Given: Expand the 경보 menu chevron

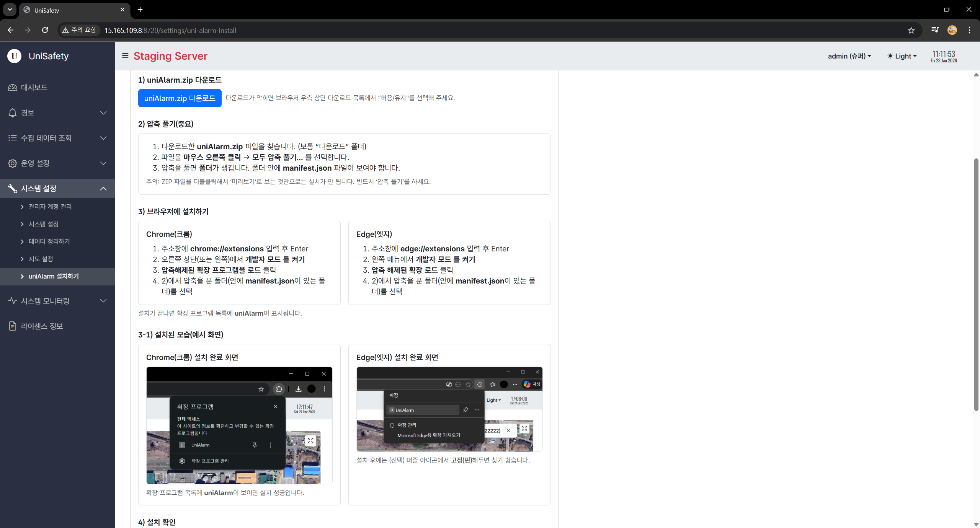Looking at the screenshot, I should [103, 113].
